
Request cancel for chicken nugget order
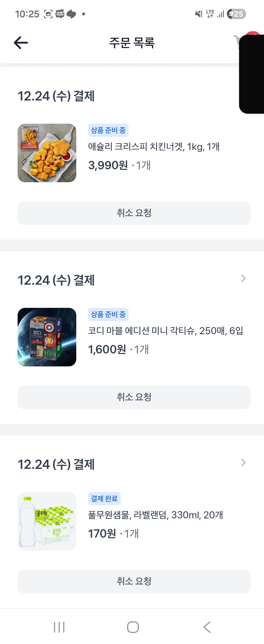pos(134,213)
